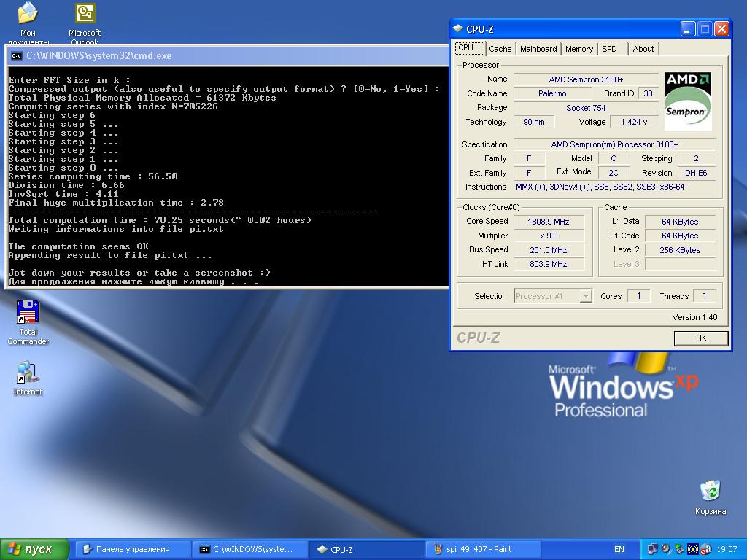Switch to the CPU-Z taskbar button
747x560 pixels.
coord(367,549)
